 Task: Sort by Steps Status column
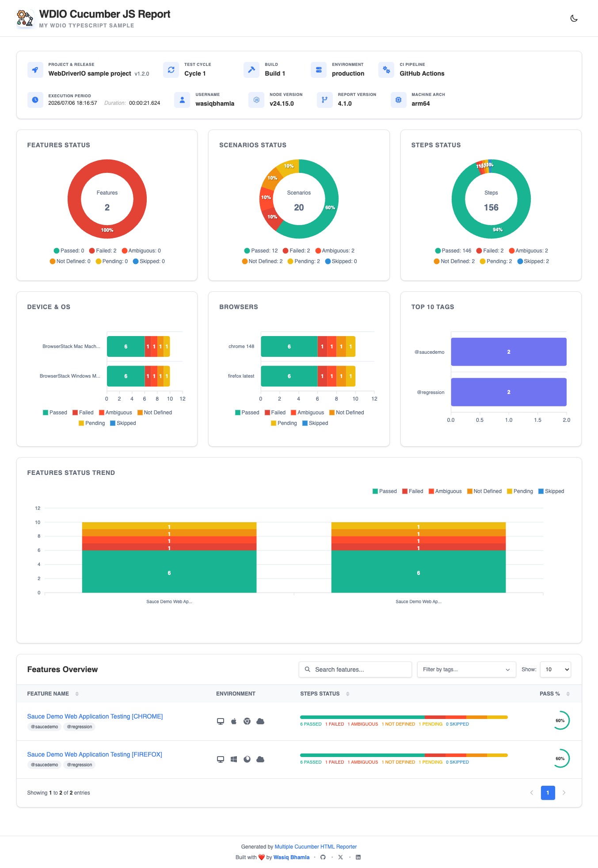coord(325,693)
